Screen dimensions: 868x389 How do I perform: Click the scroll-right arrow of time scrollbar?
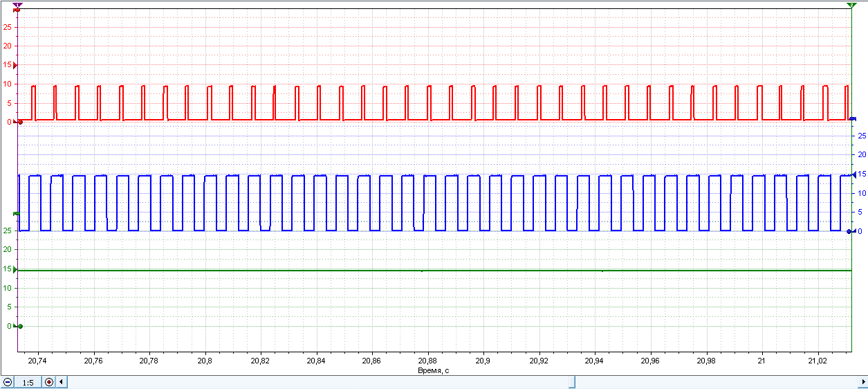[862, 382]
